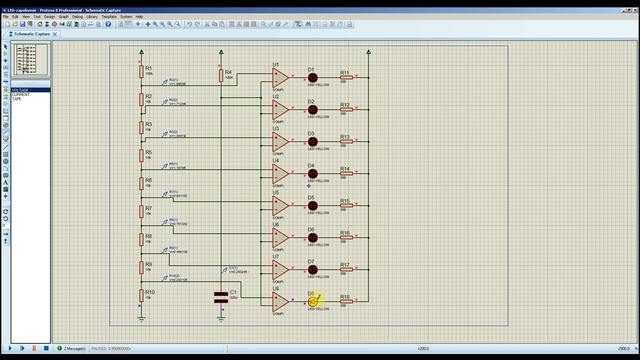The height and width of the screenshot is (360, 640).
Task: Open the Design menu
Action: pyautogui.click(x=49, y=17)
